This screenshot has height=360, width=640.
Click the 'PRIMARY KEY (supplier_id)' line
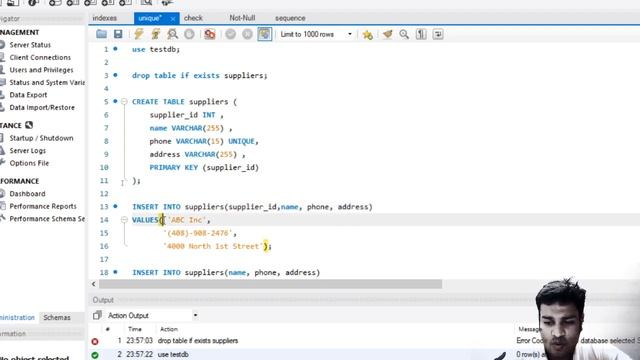coord(204,167)
